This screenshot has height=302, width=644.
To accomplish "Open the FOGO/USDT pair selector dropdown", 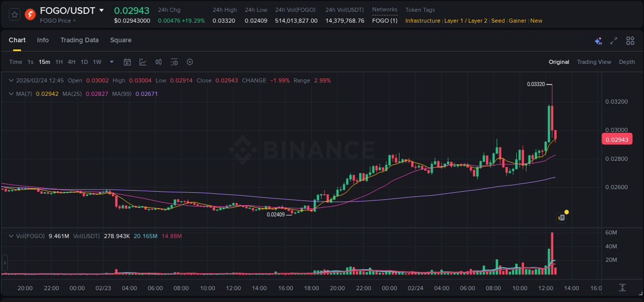I will point(101,10).
